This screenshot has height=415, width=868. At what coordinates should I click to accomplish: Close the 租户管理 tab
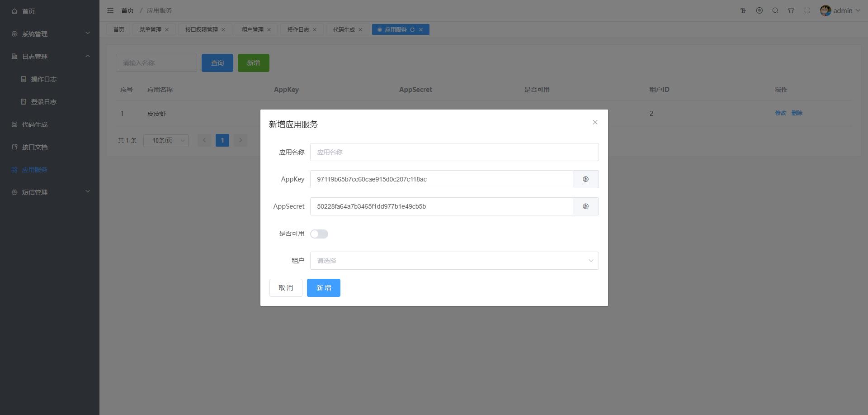269,30
